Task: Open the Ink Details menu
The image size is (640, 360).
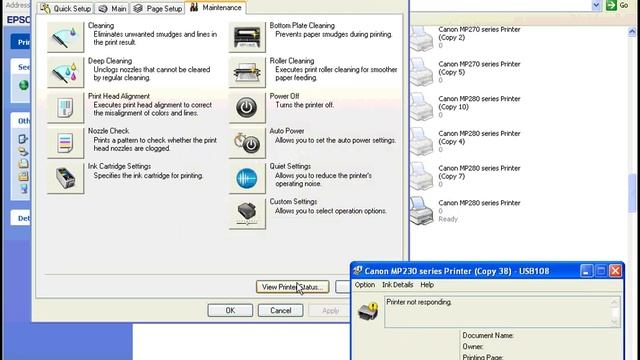Action: 397,285
